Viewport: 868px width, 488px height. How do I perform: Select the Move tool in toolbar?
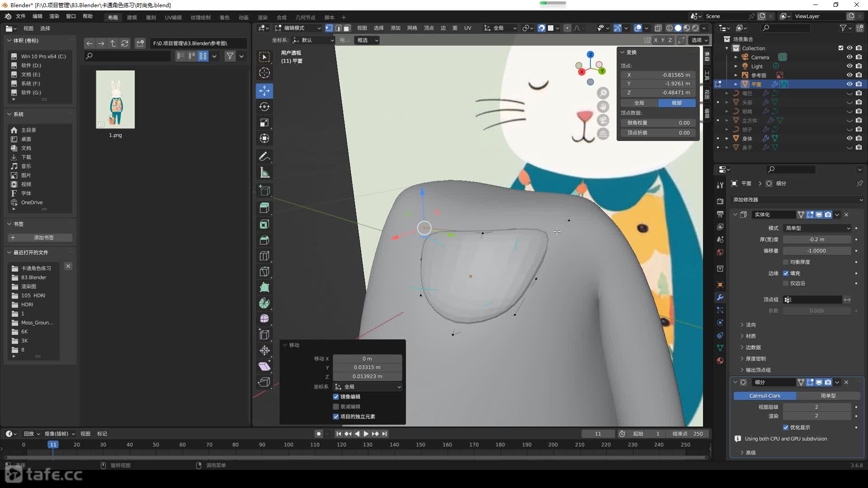(x=264, y=90)
